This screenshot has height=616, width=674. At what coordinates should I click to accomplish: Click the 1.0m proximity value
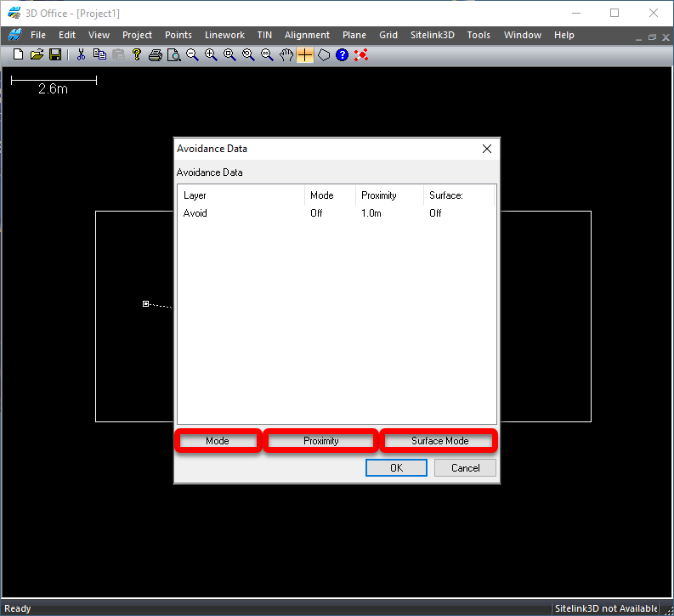(x=371, y=213)
